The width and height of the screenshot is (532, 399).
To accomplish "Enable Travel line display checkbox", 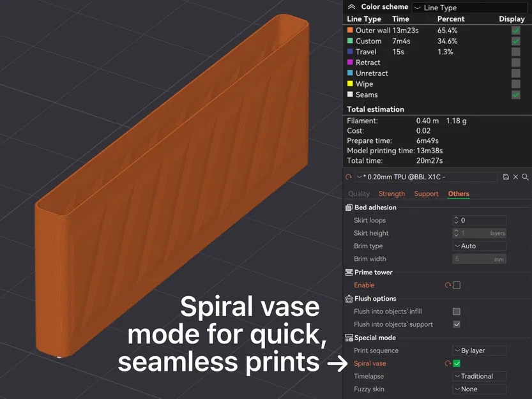I will [516, 52].
